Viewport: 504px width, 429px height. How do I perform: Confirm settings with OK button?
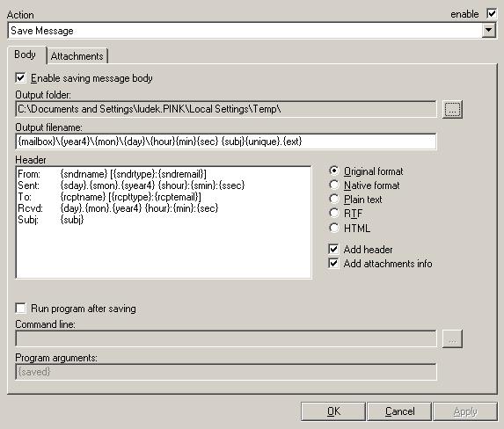coord(333,411)
